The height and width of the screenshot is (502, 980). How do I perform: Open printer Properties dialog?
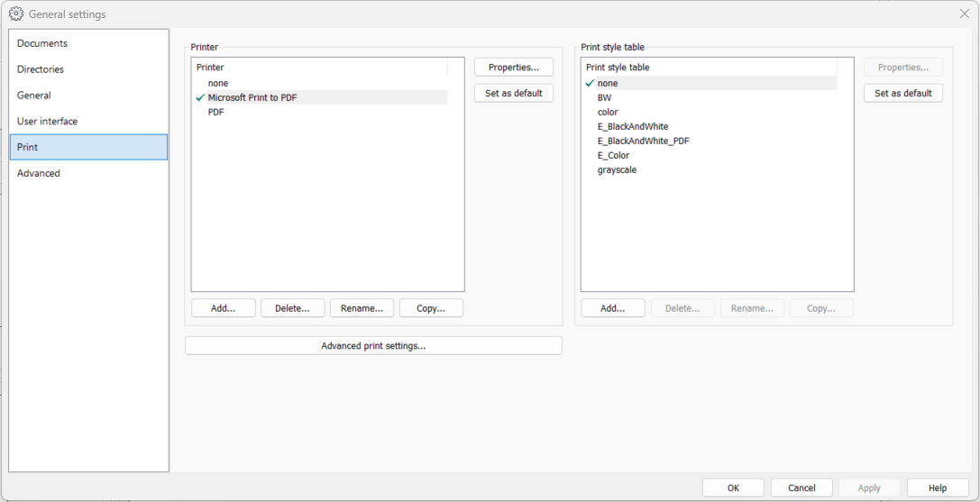(514, 68)
